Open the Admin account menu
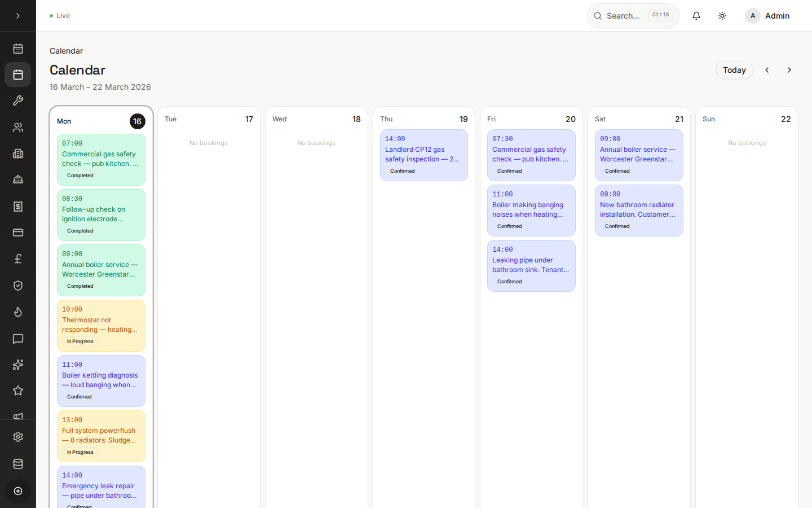 (x=767, y=15)
